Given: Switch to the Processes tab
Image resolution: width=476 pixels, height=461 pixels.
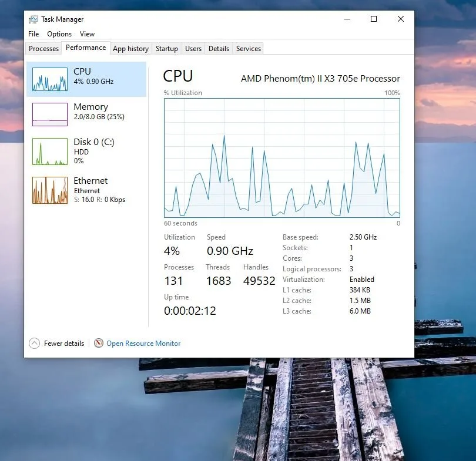Looking at the screenshot, I should point(43,49).
